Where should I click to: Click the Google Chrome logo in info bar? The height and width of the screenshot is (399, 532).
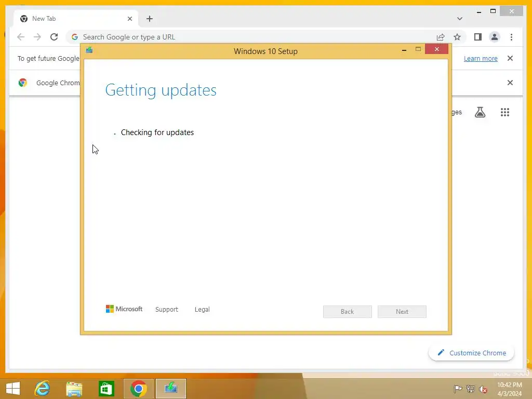[23, 83]
